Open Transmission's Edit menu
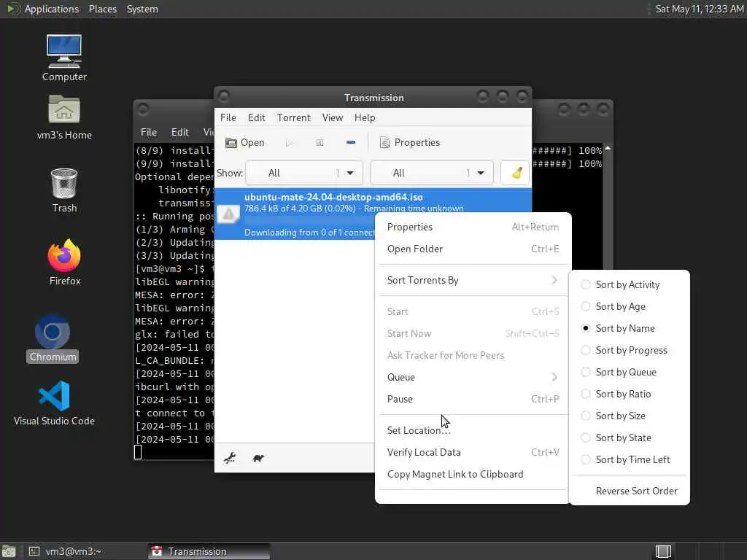Screen dimensions: 747x560 tap(256, 117)
